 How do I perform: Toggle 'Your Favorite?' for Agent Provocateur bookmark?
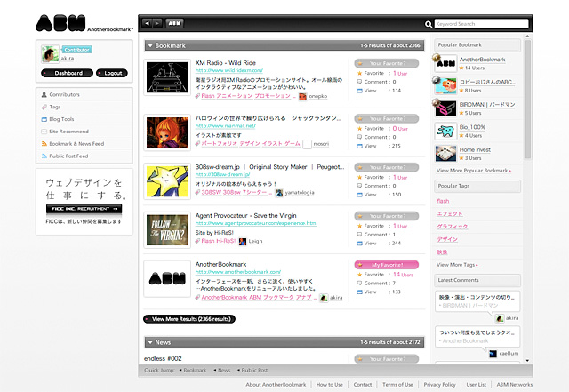(386, 216)
